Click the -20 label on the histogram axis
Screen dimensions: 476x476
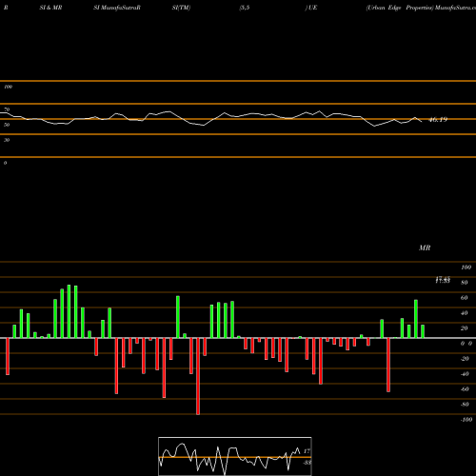coord(465,359)
